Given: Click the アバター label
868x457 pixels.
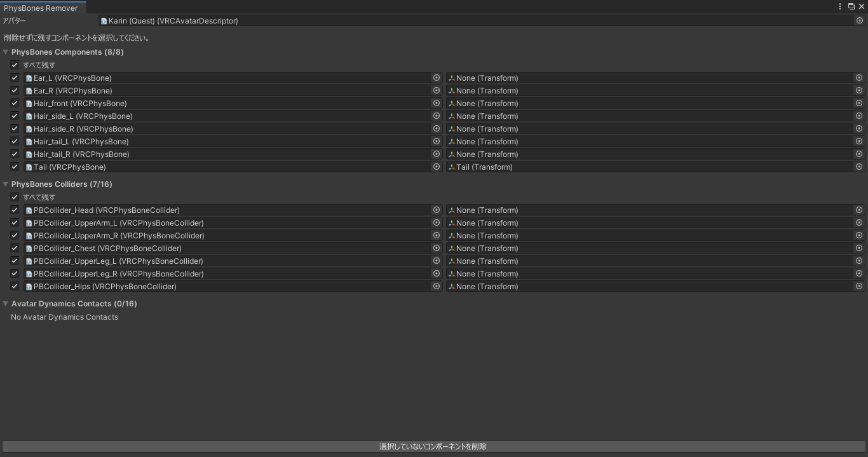Looking at the screenshot, I should 14,20.
